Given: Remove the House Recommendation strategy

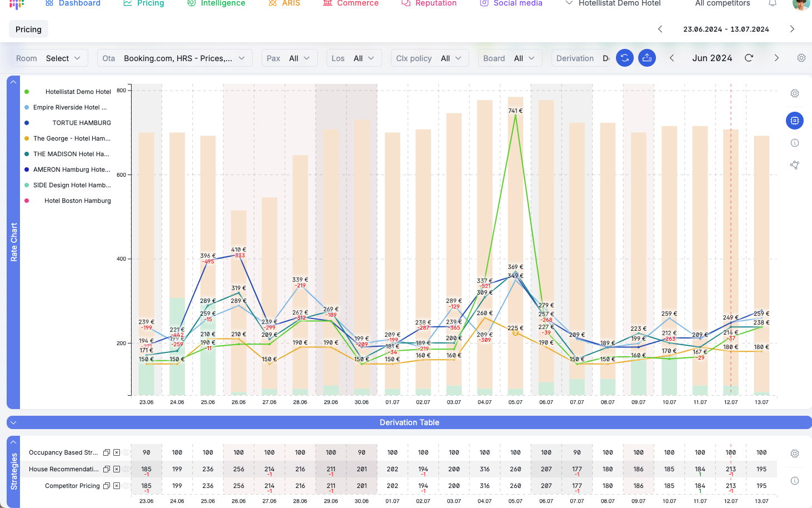Looking at the screenshot, I should click(x=117, y=469).
